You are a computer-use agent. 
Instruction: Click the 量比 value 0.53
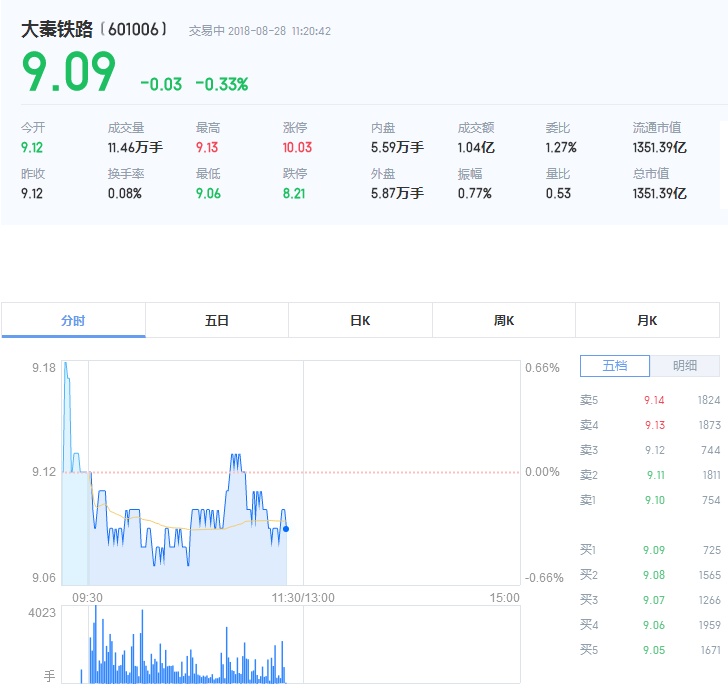[558, 193]
